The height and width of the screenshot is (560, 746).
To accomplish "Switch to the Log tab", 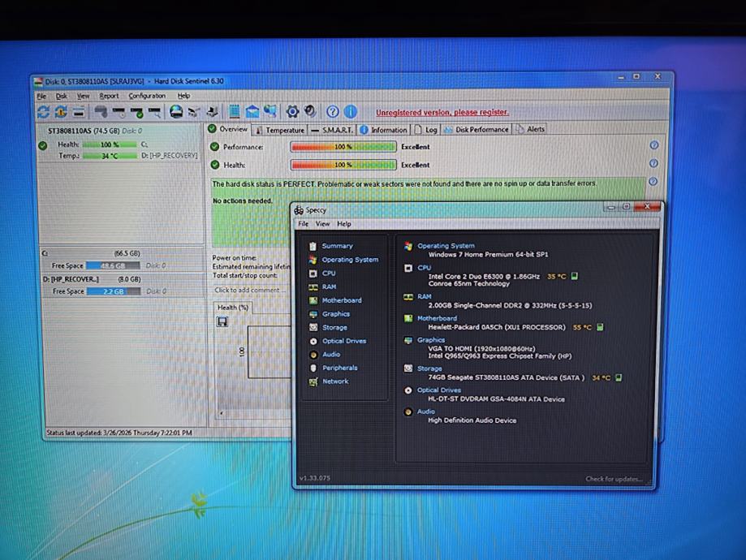I will coord(426,129).
